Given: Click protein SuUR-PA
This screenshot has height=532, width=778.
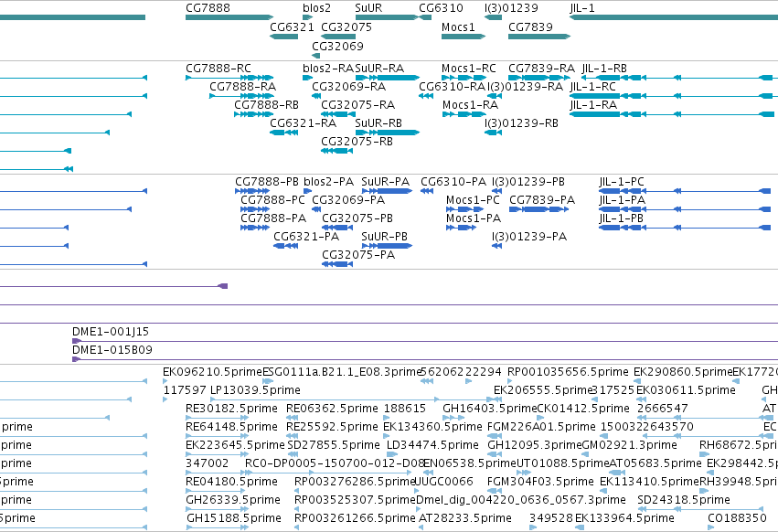Looking at the screenshot, I should [x=386, y=182].
